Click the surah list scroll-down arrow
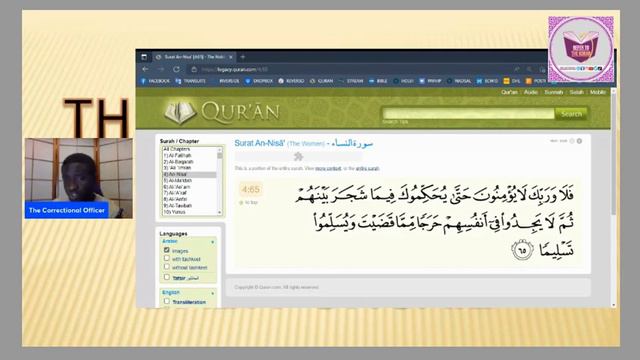 pyautogui.click(x=220, y=213)
